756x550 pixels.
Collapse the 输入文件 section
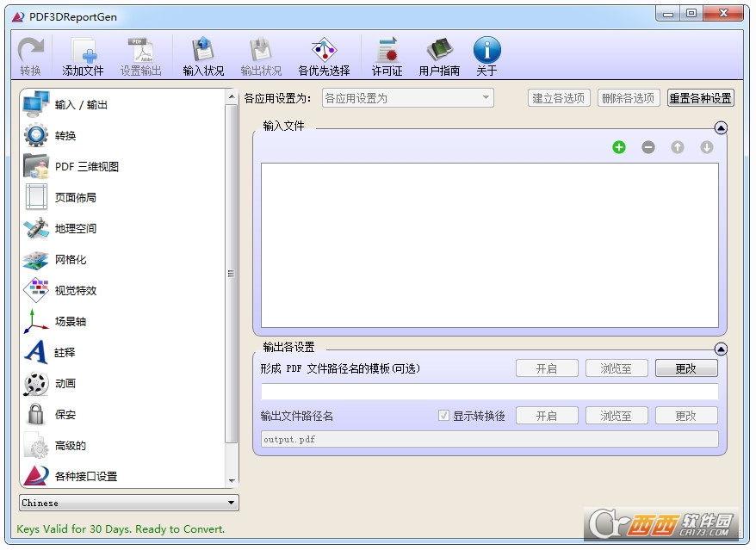point(721,127)
